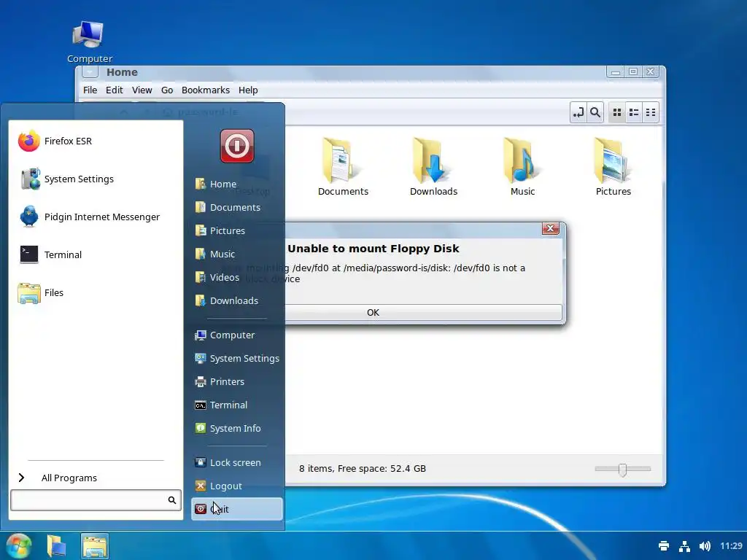The width and height of the screenshot is (747, 560).
Task: Open File menu in Home window
Action: 90,90
